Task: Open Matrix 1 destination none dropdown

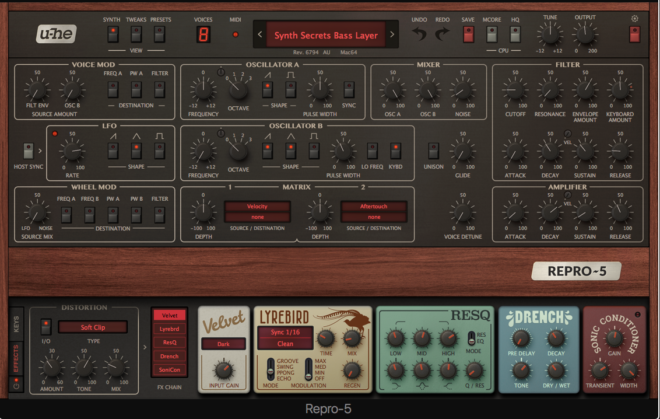Action: 257,217
